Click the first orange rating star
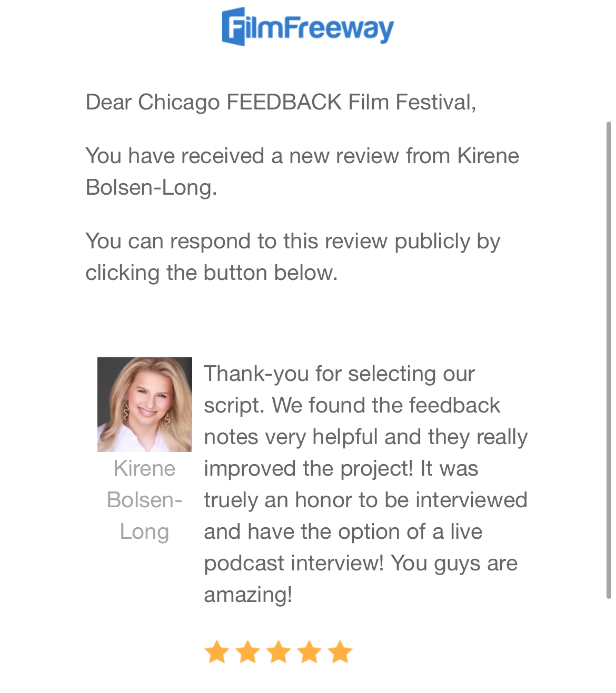This screenshot has width=616, height=693. tap(216, 651)
